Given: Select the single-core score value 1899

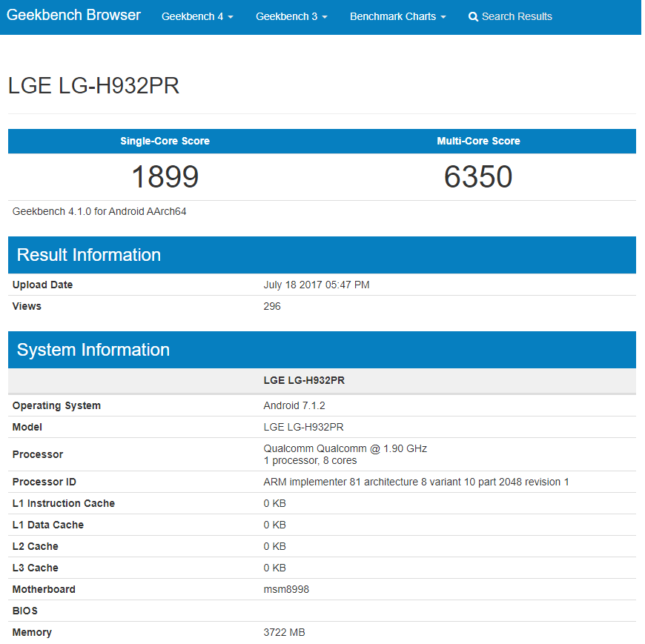Looking at the screenshot, I should [x=165, y=177].
